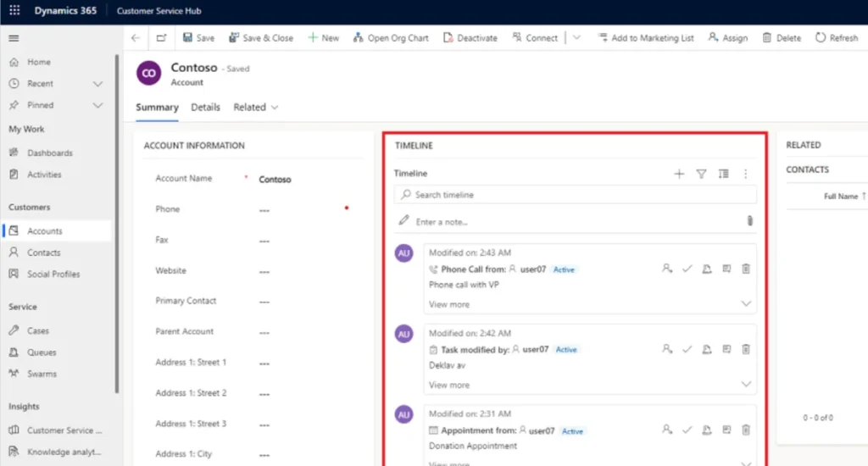Click the Search timeline field
The height and width of the screenshot is (466, 868).
coord(576,195)
